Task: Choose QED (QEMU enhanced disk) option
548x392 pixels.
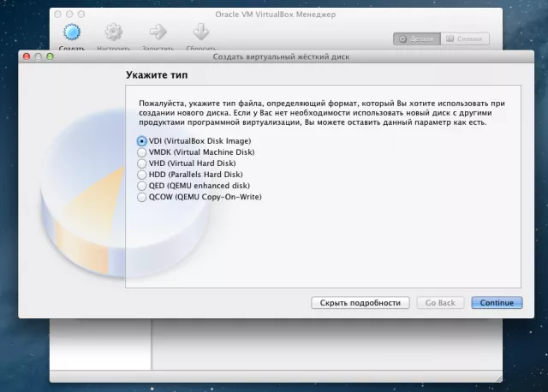Action: [142, 185]
